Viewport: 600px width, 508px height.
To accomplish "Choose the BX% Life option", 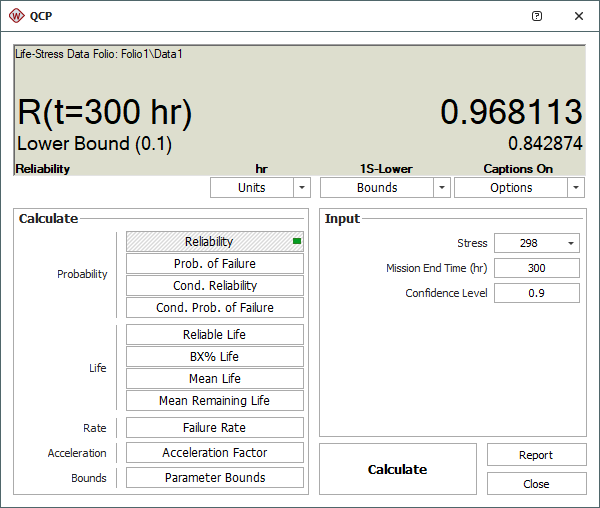I will (x=215, y=357).
